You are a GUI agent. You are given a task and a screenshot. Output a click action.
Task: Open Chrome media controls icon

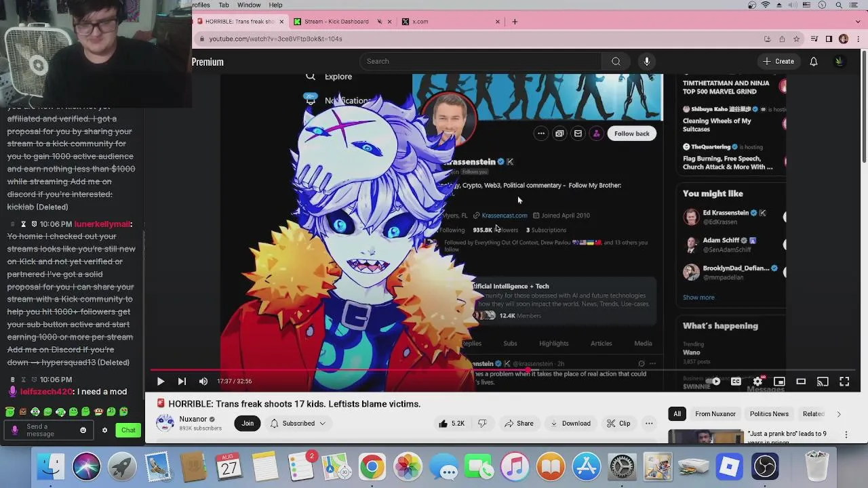(x=814, y=39)
